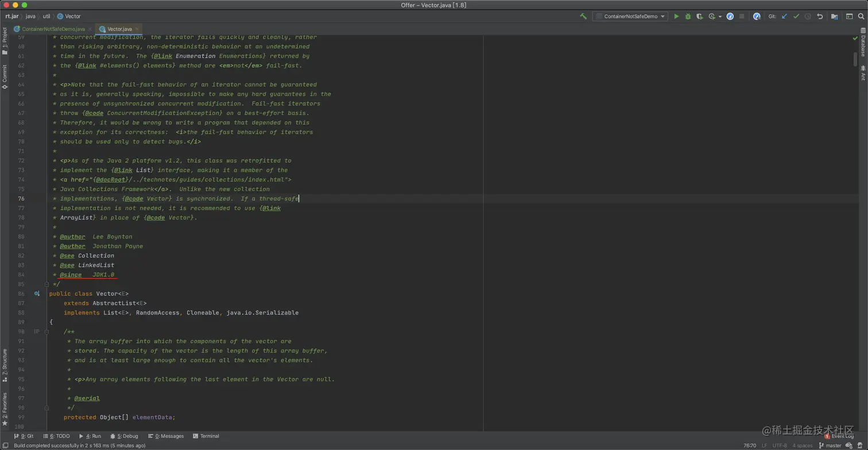This screenshot has height=450, width=868.
Task: Click the Run Anything terminal-window icon
Action: pos(850,17)
